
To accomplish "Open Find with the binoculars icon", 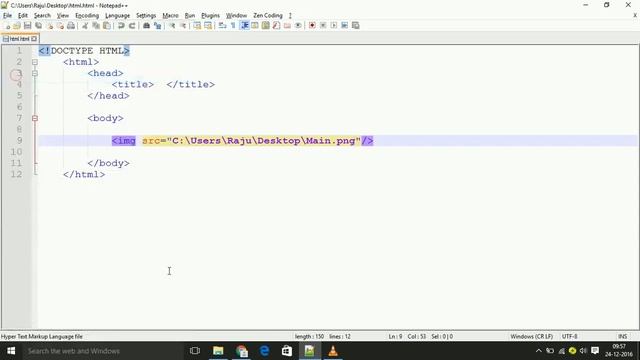I will click(x=146, y=25).
